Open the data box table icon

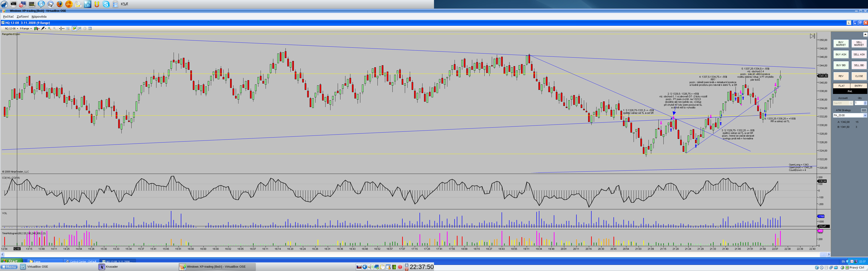point(90,29)
